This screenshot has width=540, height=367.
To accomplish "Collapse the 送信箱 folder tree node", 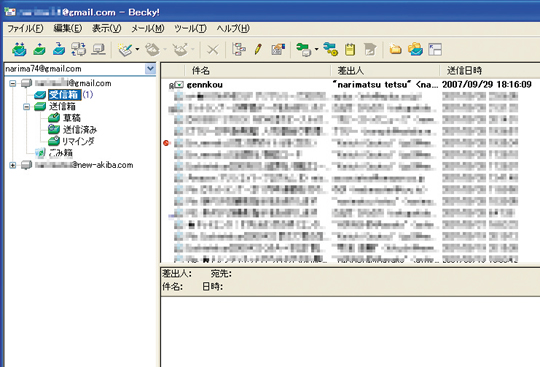I will [x=27, y=106].
